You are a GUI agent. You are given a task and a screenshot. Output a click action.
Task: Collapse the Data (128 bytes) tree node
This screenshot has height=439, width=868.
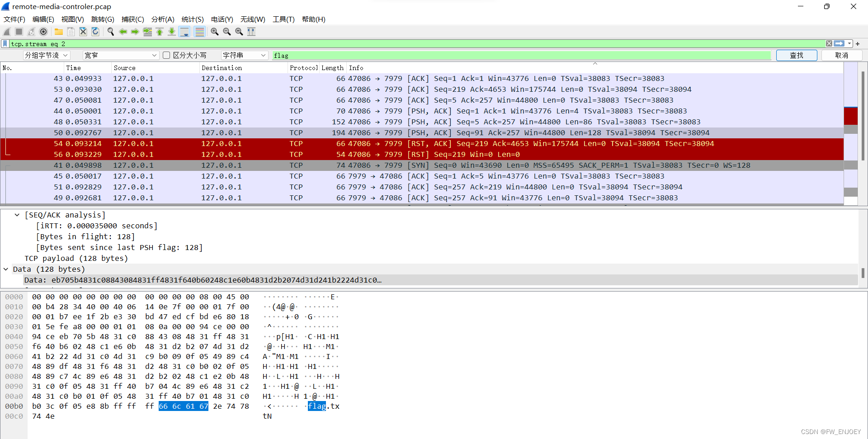click(6, 269)
